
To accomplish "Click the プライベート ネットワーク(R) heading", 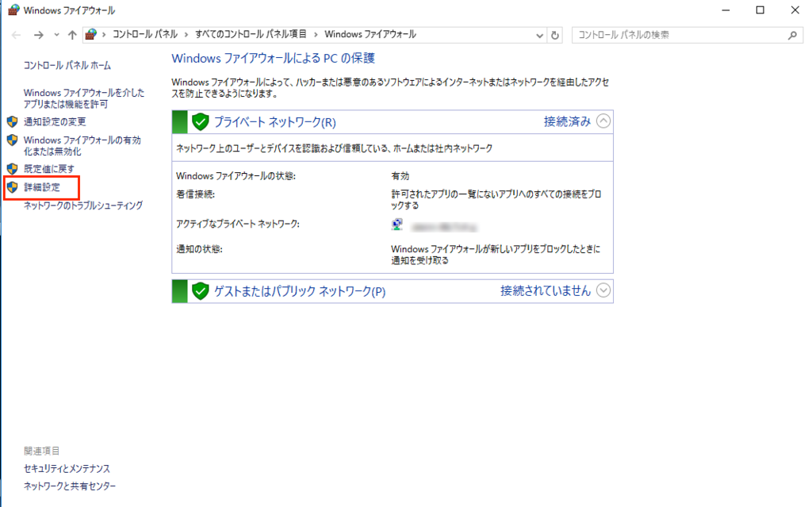I will [275, 122].
